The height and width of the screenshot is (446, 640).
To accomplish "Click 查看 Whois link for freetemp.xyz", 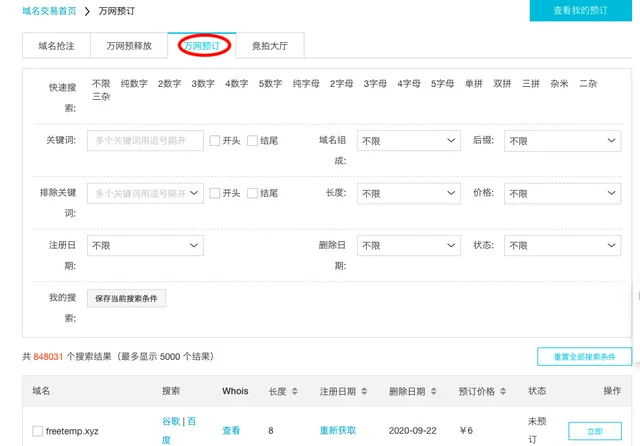I will (x=231, y=430).
